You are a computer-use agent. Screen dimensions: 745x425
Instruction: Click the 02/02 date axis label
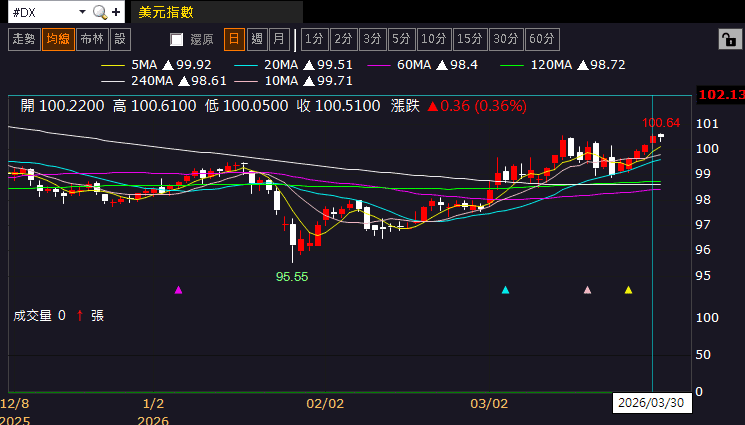coord(325,404)
